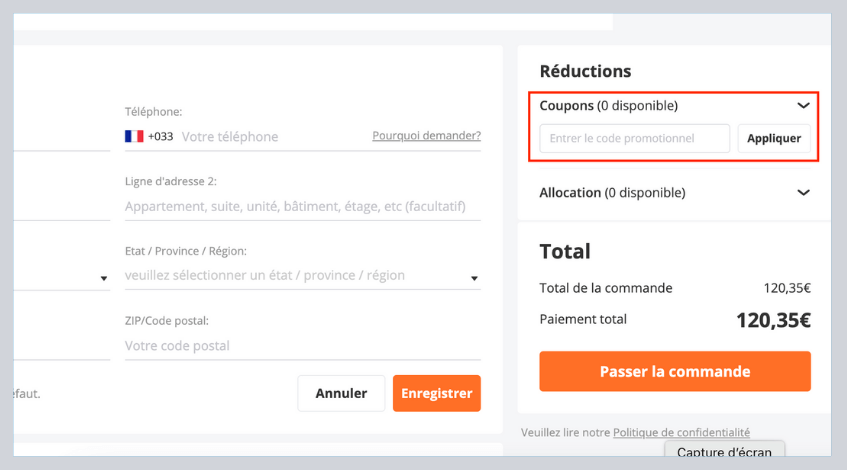The image size is (847, 470).
Task: Apply the coupon with Appliquer button
Action: point(774,138)
